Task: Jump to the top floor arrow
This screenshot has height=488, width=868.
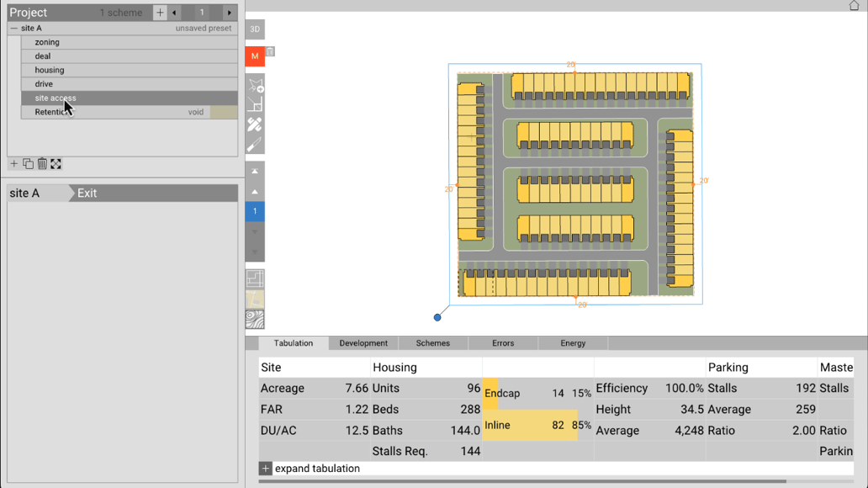Action: pyautogui.click(x=255, y=172)
